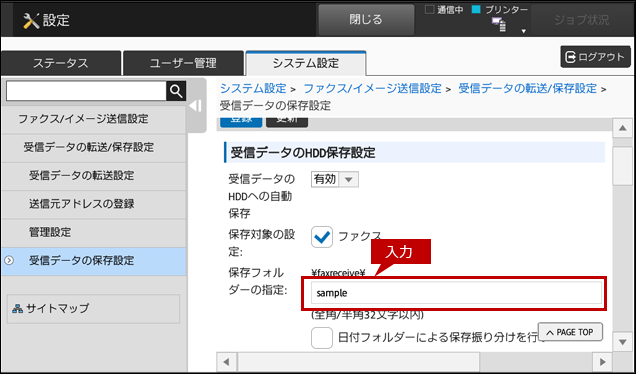Follow 受信データの転送/保存設定 breadcrumb link
Image resolution: width=636 pixels, height=374 pixels.
pos(527,88)
